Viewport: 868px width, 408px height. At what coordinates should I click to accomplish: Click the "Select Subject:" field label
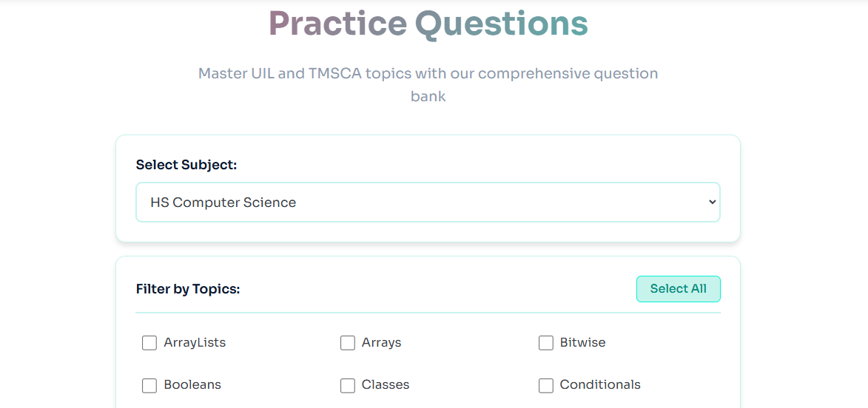click(x=186, y=165)
